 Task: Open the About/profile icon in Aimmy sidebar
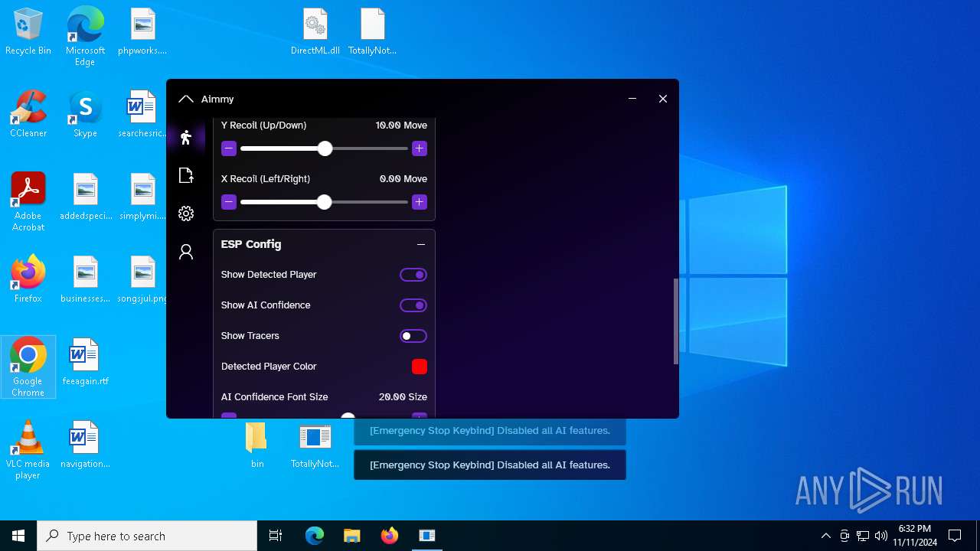pyautogui.click(x=186, y=252)
